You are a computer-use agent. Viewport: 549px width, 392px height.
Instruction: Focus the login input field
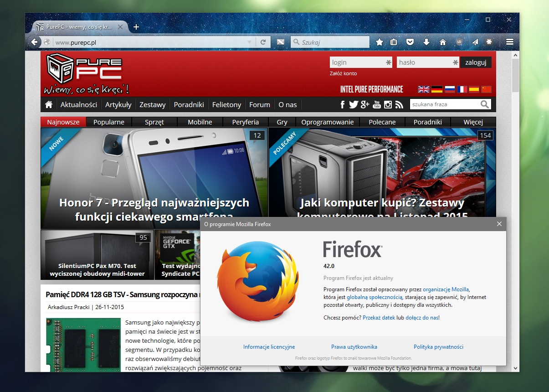click(x=361, y=62)
